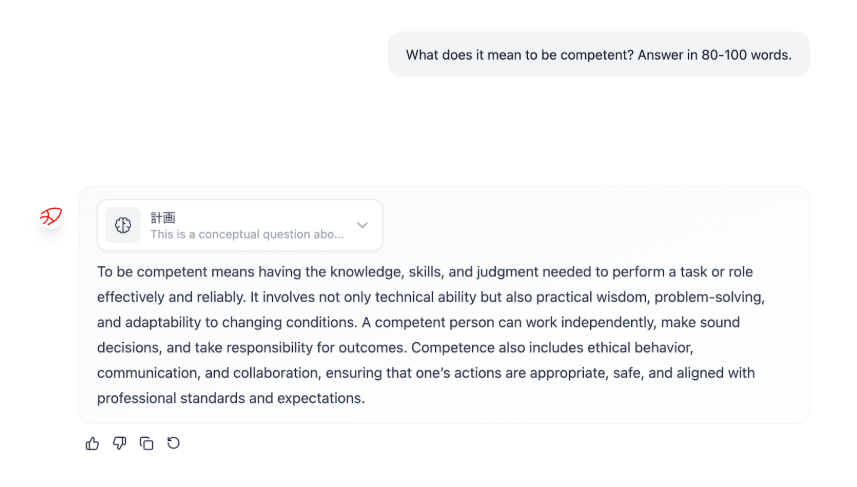
Task: Regenerate the answer with the circular arrow icon
Action: [x=174, y=443]
